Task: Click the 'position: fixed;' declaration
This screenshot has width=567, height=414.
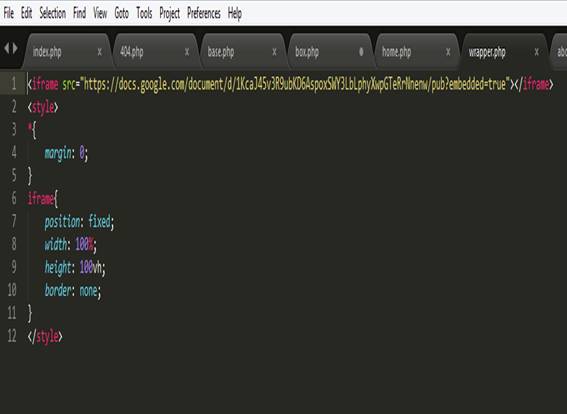Action: click(x=79, y=222)
